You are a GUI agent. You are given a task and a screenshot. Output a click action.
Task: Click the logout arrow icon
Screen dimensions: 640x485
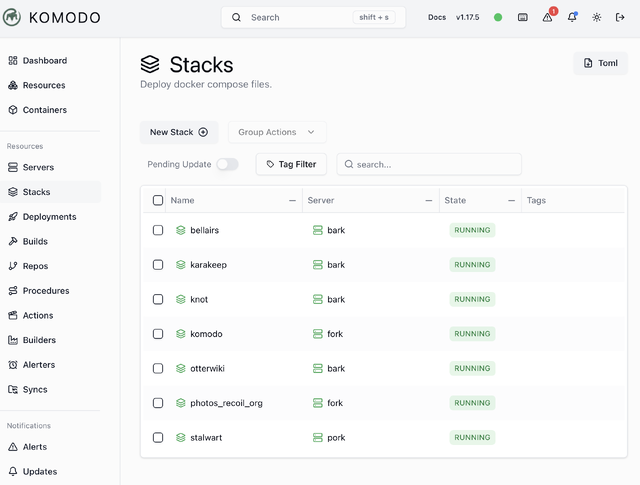pyautogui.click(x=620, y=17)
